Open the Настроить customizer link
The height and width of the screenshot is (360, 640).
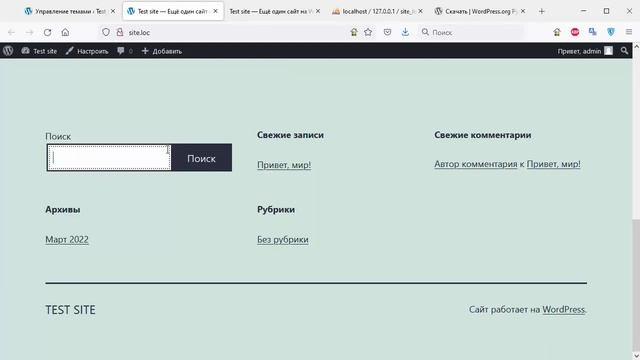pos(87,51)
